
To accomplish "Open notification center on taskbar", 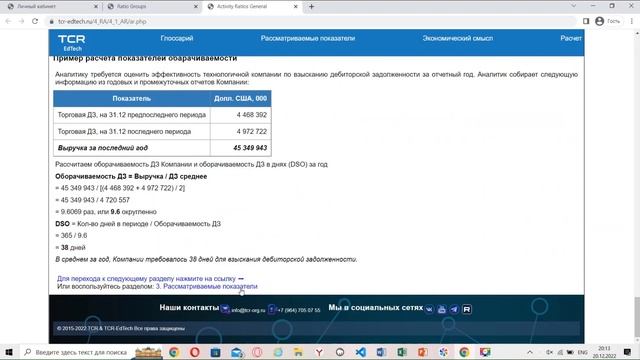I will 627,352.
